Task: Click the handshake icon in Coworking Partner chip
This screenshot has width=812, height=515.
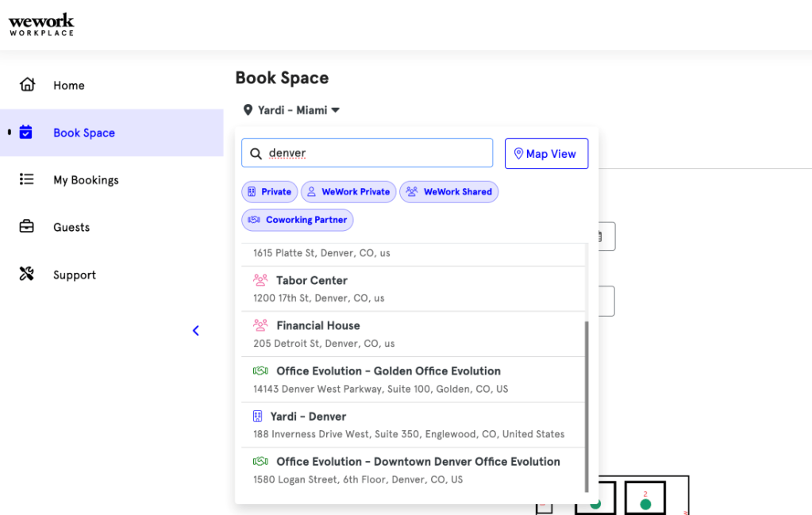Action: 254,220
